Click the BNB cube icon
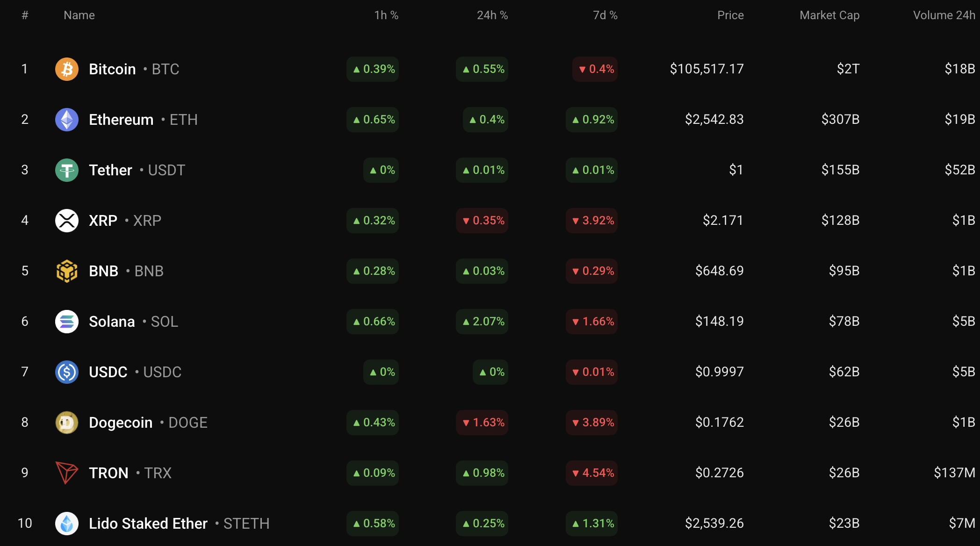The image size is (980, 546). [67, 271]
